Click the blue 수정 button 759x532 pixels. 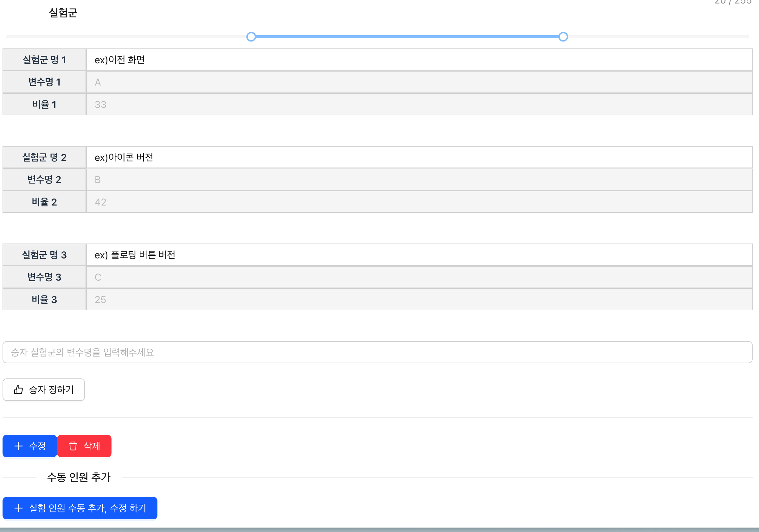[x=30, y=446]
